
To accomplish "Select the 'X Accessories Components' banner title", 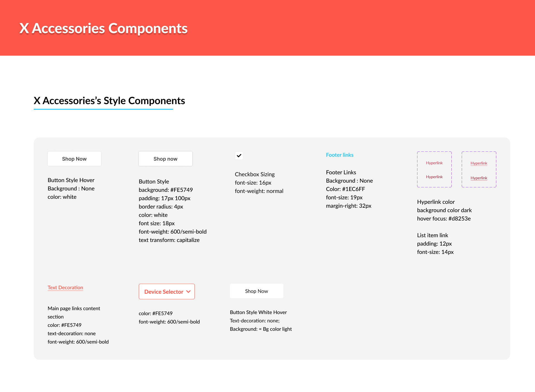I will [x=103, y=28].
